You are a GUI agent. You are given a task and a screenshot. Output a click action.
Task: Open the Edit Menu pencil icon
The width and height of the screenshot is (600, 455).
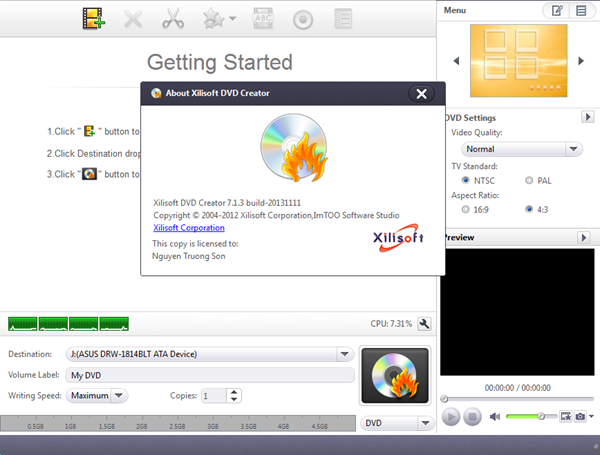[557, 11]
